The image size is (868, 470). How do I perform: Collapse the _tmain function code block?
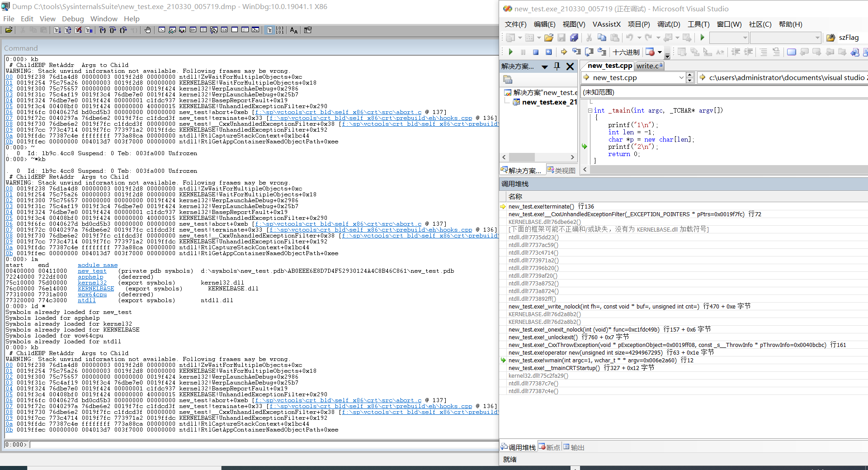pyautogui.click(x=590, y=110)
